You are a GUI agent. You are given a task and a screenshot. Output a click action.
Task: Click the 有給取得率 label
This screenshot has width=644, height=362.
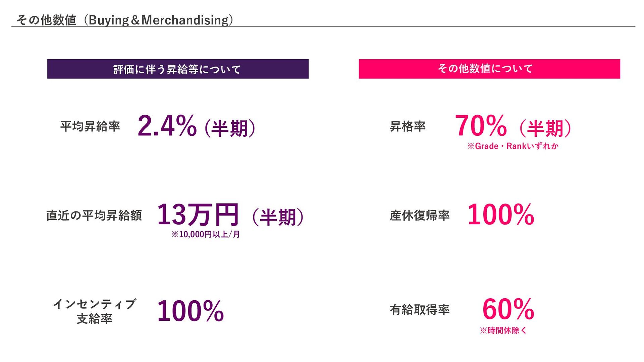tap(420, 310)
